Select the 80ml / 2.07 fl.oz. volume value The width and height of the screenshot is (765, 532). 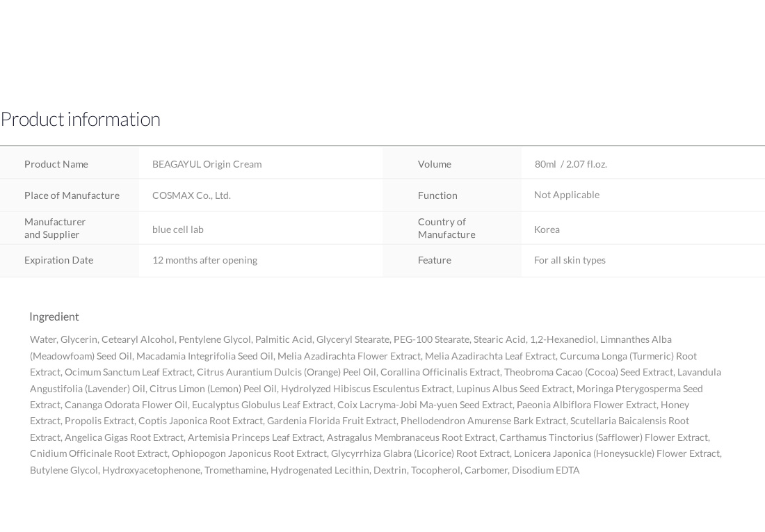[x=571, y=164]
